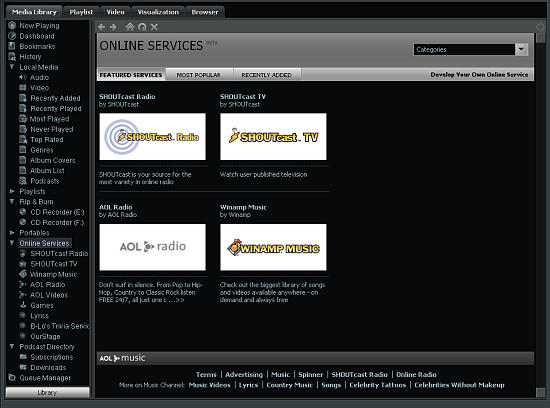The width and height of the screenshot is (550, 408).
Task: Click the AOL radio logo thumbnail
Action: [153, 247]
